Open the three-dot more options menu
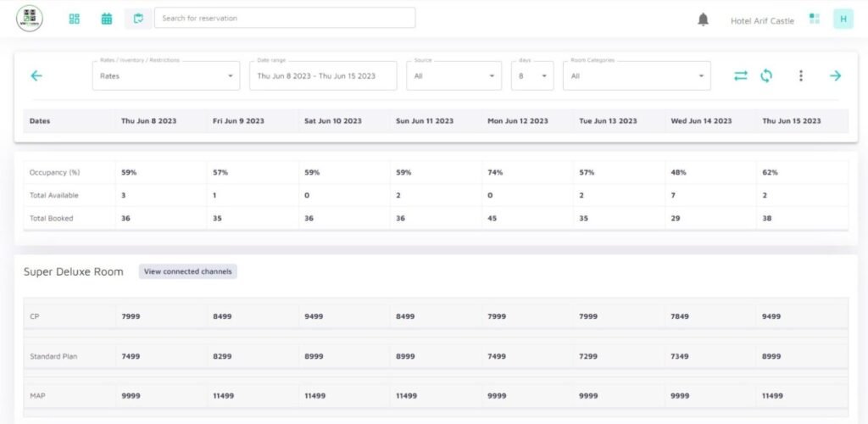This screenshot has height=424, width=868. pyautogui.click(x=800, y=75)
